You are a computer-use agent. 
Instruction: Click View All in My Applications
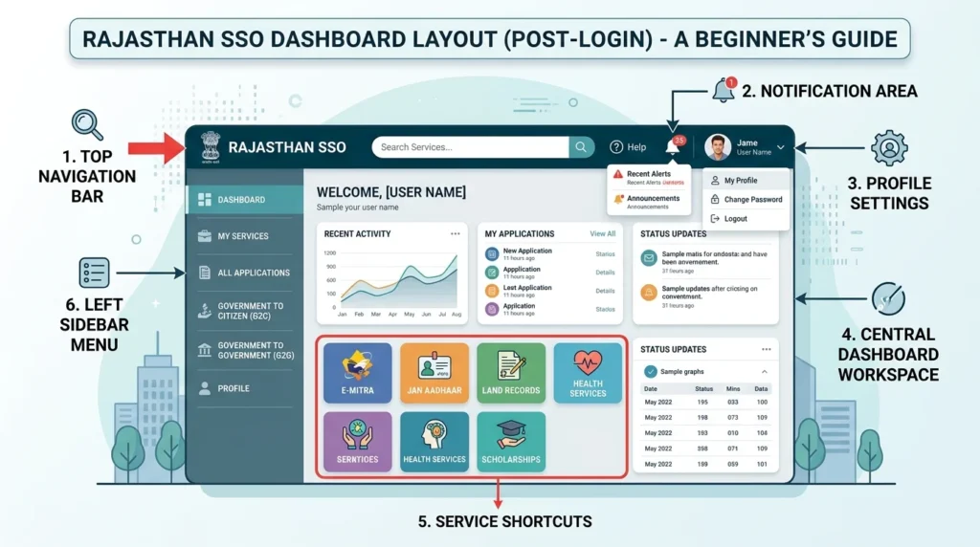click(603, 233)
